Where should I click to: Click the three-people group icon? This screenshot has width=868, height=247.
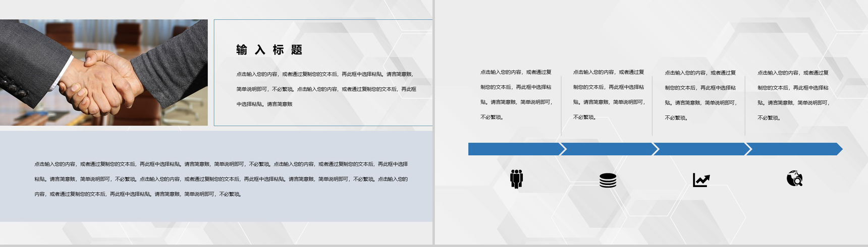tap(516, 179)
